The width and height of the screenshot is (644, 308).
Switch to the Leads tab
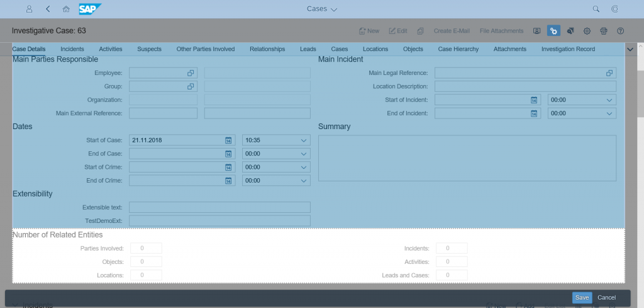point(308,49)
